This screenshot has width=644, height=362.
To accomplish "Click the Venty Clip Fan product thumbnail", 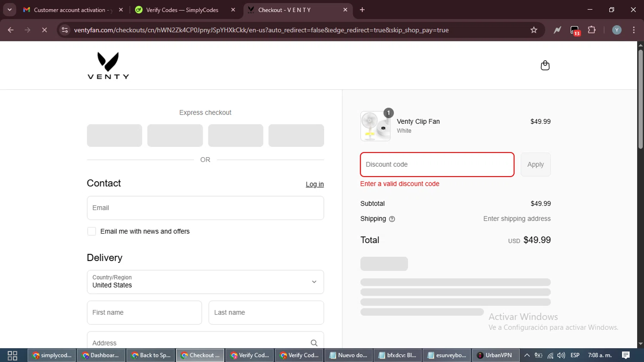I will (375, 126).
